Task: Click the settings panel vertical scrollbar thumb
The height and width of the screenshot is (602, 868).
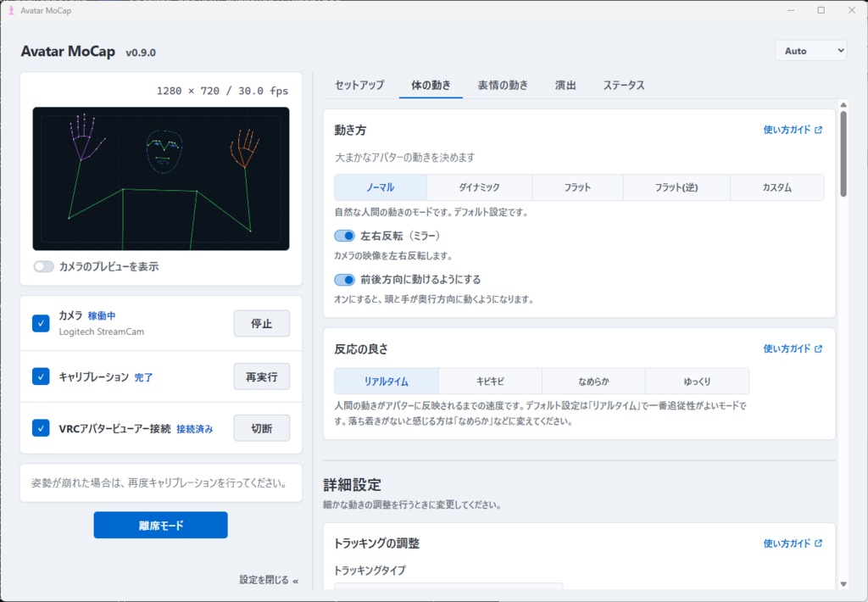Action: tap(843, 154)
